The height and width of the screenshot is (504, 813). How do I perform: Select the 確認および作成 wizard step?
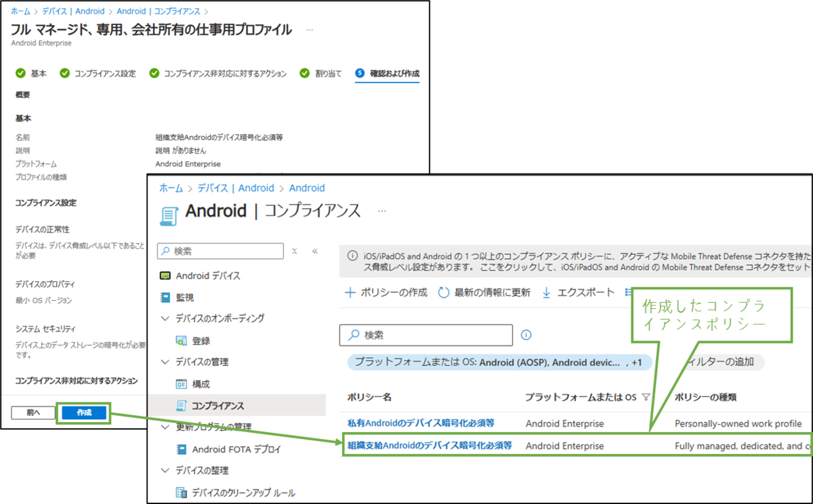(387, 73)
